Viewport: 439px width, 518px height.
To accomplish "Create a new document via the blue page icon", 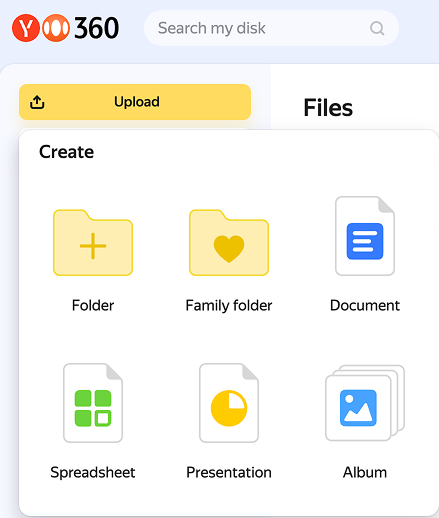I will coord(365,236).
